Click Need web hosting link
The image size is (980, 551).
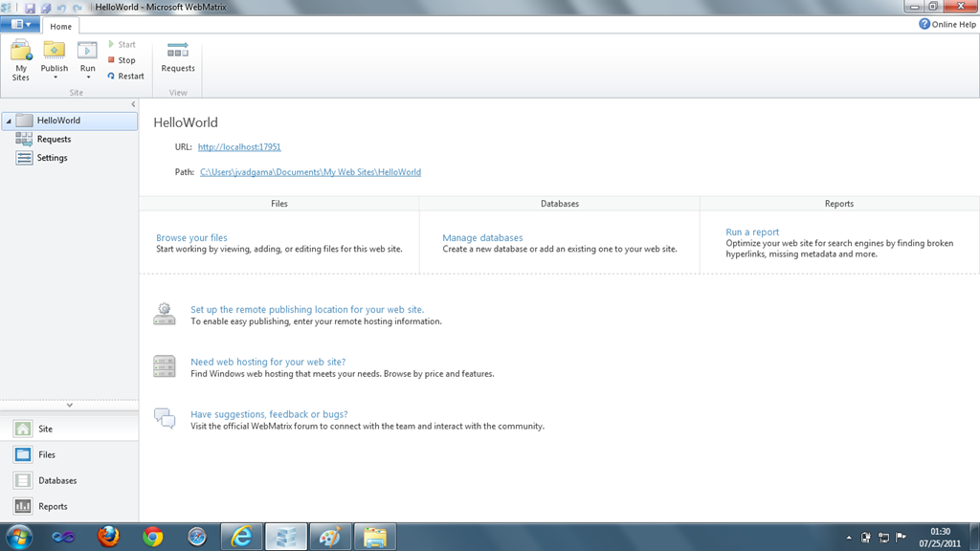(x=268, y=362)
